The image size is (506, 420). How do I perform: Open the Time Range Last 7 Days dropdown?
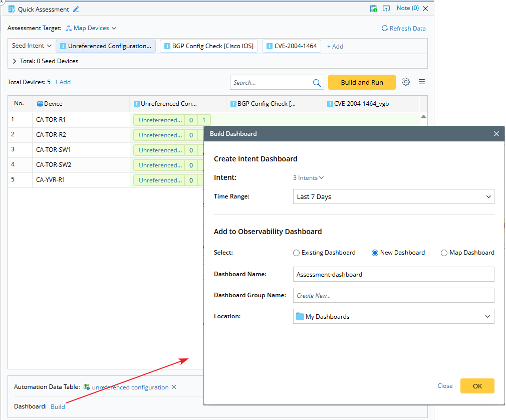click(x=393, y=196)
